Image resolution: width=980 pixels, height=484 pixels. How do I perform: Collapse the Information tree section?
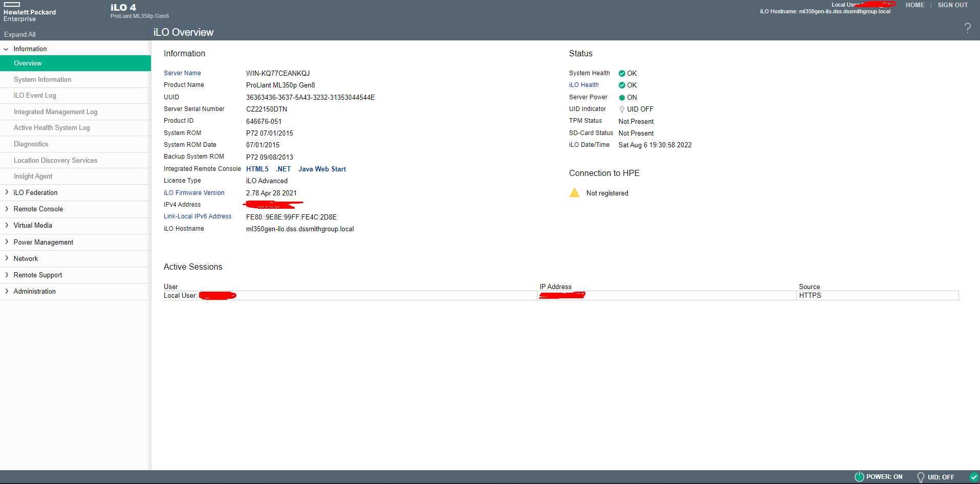(6, 49)
